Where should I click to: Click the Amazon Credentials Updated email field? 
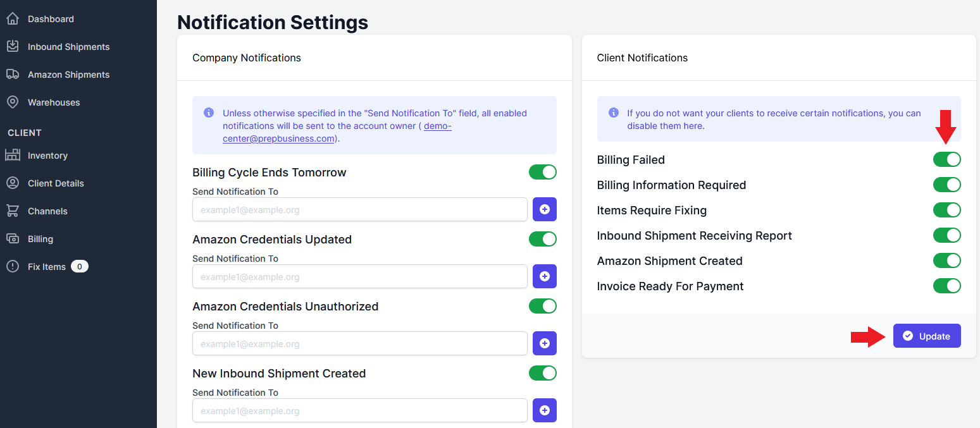[359, 276]
